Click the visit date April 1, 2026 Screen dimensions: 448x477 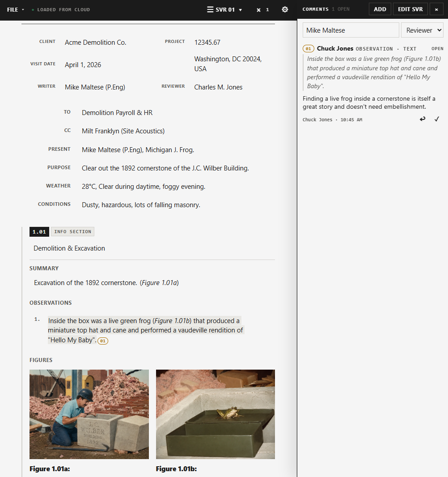point(83,65)
